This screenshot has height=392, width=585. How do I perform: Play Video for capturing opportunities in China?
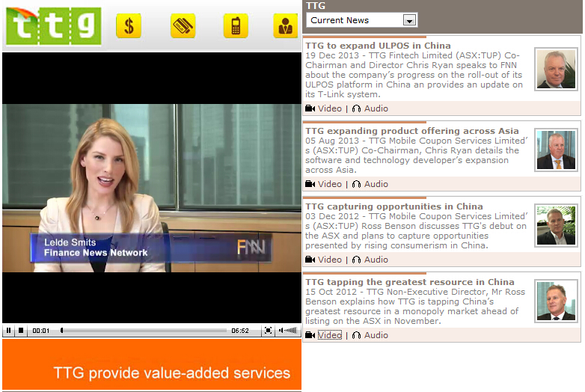329,260
